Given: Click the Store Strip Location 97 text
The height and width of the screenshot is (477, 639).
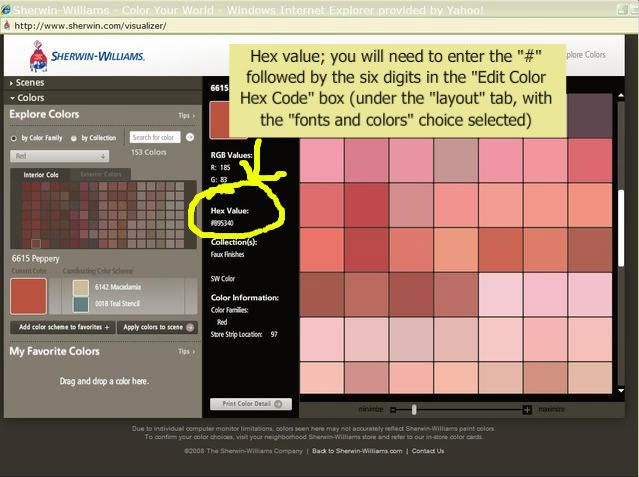Looking at the screenshot, I should point(244,334).
